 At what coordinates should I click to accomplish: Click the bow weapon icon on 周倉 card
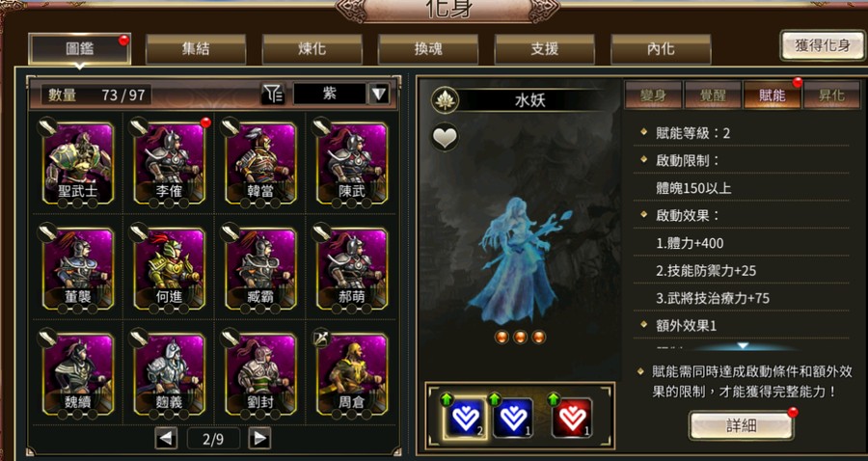pos(322,339)
